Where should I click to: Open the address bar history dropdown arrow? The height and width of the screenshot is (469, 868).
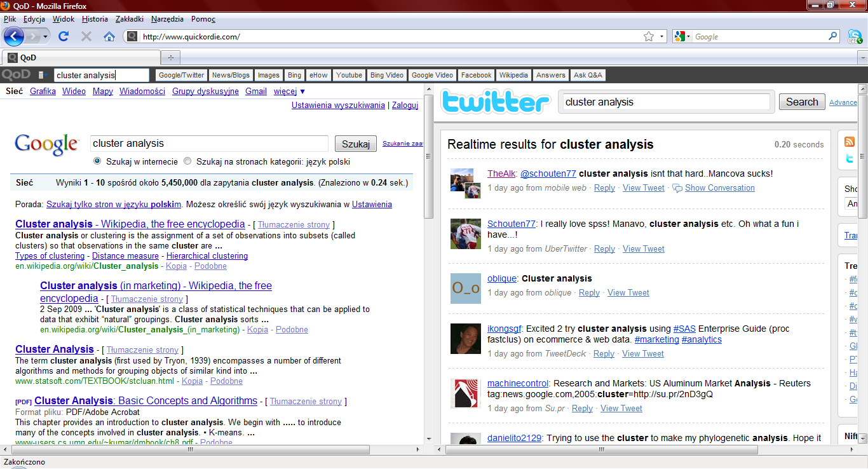(x=661, y=37)
